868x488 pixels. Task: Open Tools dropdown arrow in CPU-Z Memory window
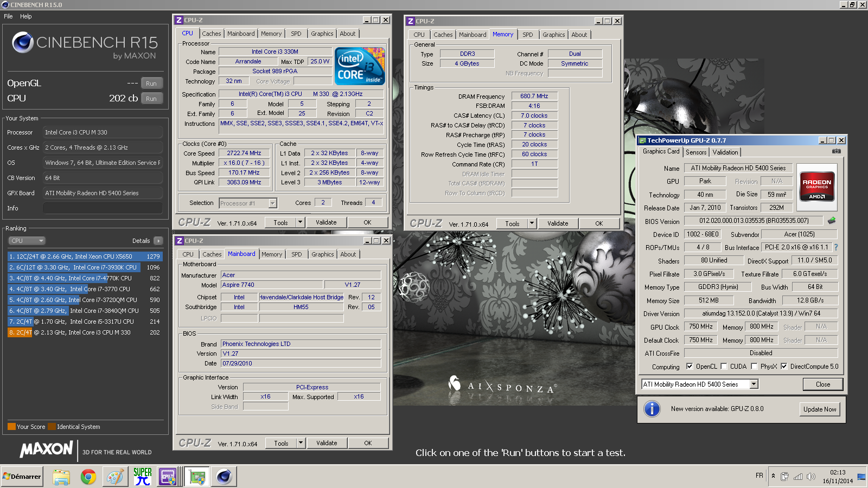coord(532,223)
